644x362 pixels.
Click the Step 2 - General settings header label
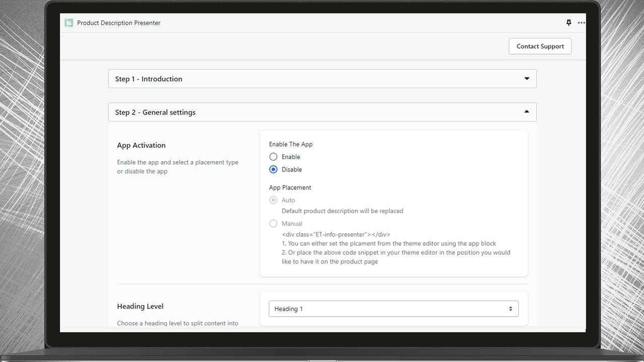[155, 112]
